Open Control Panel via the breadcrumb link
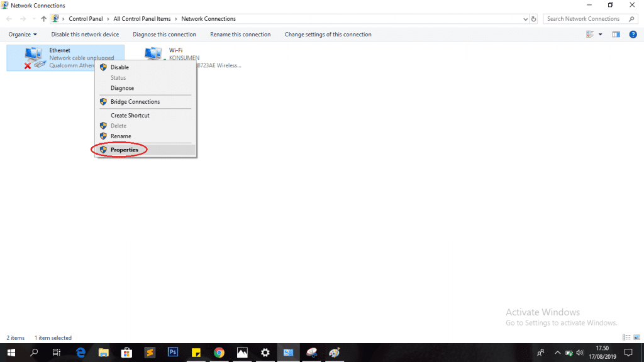Image resolution: width=644 pixels, height=362 pixels. [x=86, y=18]
